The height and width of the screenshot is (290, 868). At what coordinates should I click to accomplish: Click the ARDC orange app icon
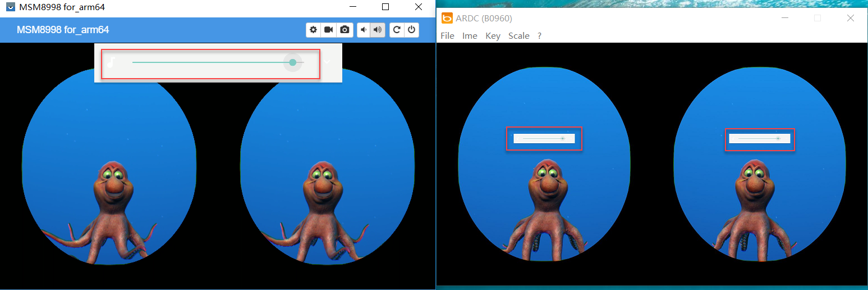pos(447,18)
